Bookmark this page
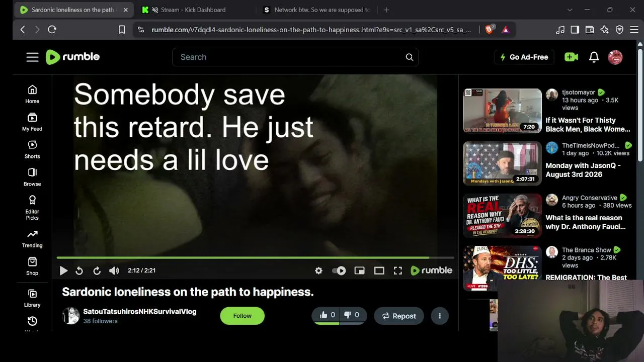This screenshot has width=644, height=362. click(x=122, y=30)
